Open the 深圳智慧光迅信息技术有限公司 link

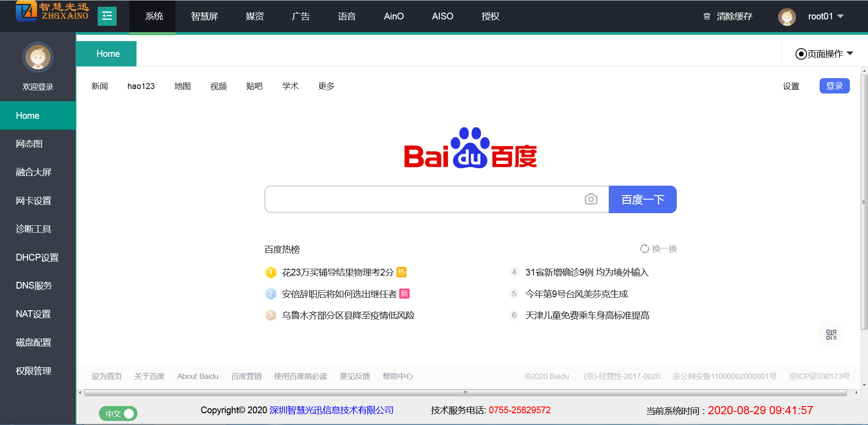tap(331, 410)
